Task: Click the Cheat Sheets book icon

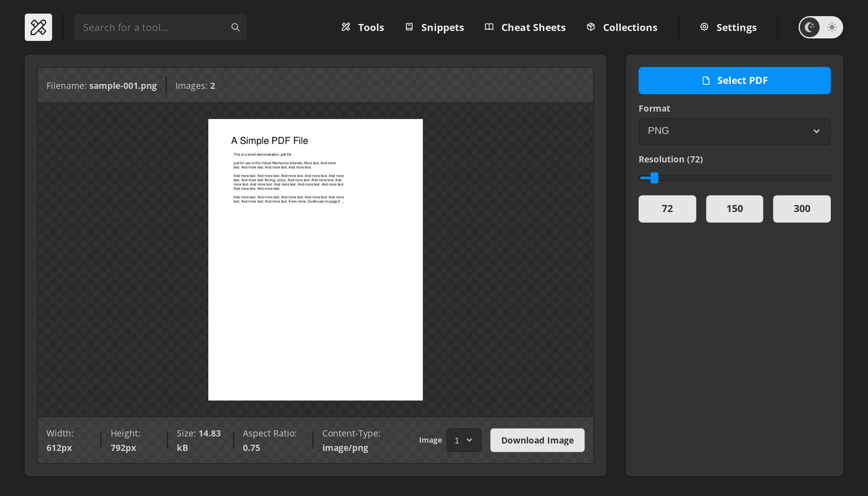Action: (x=489, y=27)
